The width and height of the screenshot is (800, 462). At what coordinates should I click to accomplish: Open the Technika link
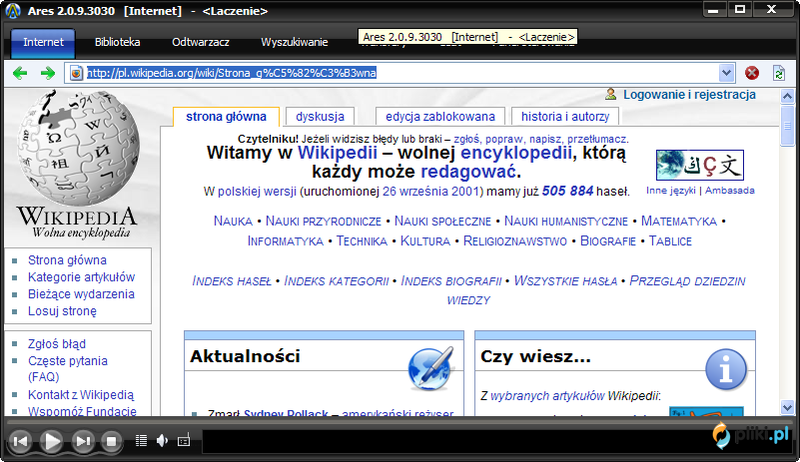pyautogui.click(x=362, y=241)
